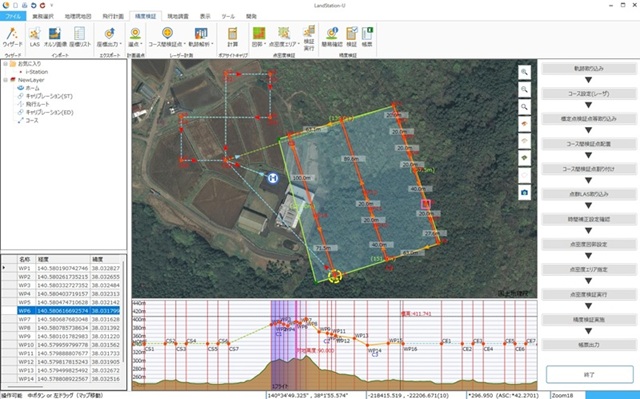Click the camera snapshot map button
The image size is (640, 399).
[524, 192]
